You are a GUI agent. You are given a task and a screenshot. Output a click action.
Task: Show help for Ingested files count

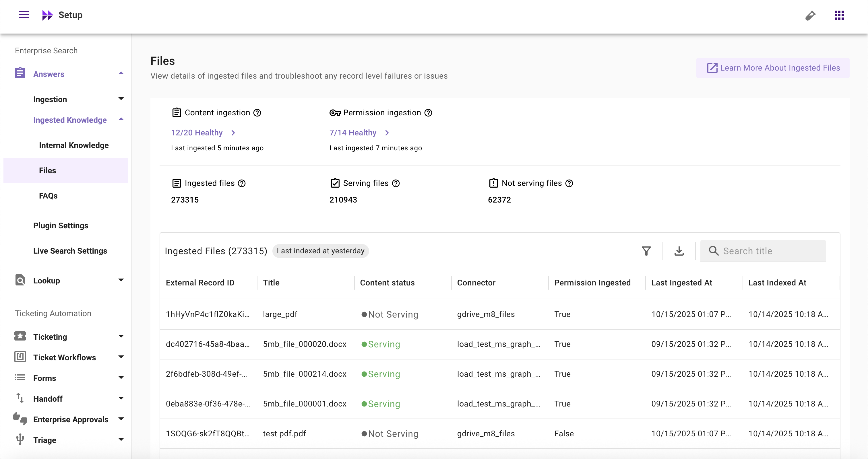(242, 183)
